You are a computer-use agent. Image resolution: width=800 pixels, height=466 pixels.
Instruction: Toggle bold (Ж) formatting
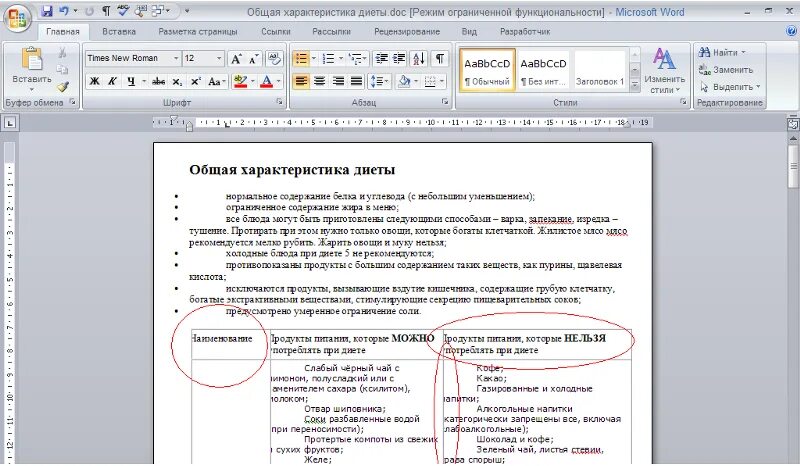[94, 81]
